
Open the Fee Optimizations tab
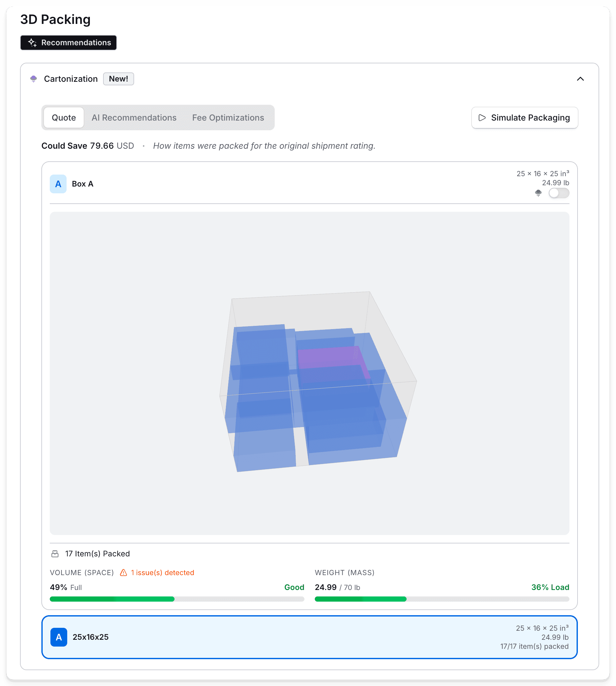228,117
